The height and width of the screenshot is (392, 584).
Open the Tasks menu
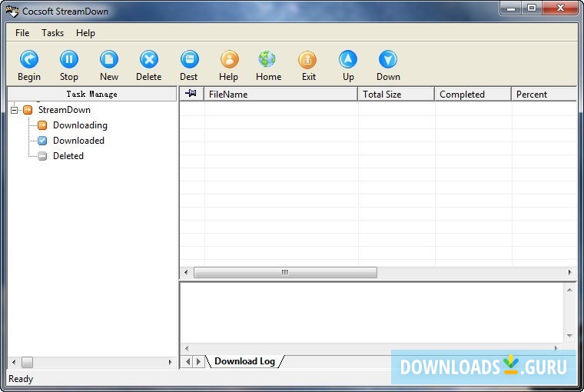click(x=52, y=33)
